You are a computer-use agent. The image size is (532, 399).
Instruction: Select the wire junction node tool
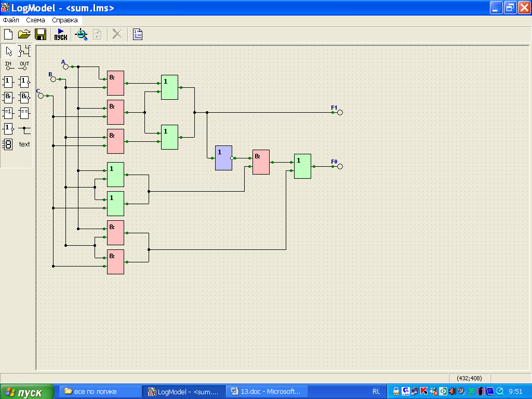click(24, 129)
